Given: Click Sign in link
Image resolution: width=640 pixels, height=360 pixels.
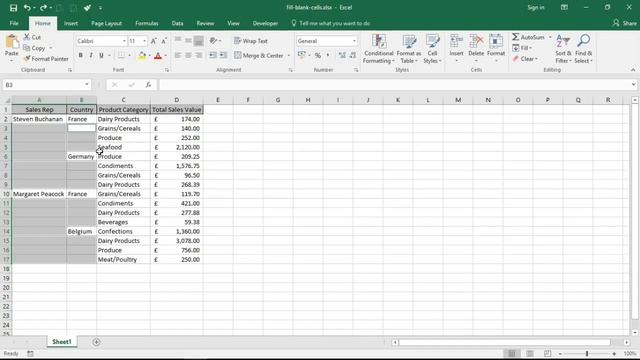Looking at the screenshot, I should click(x=536, y=7).
